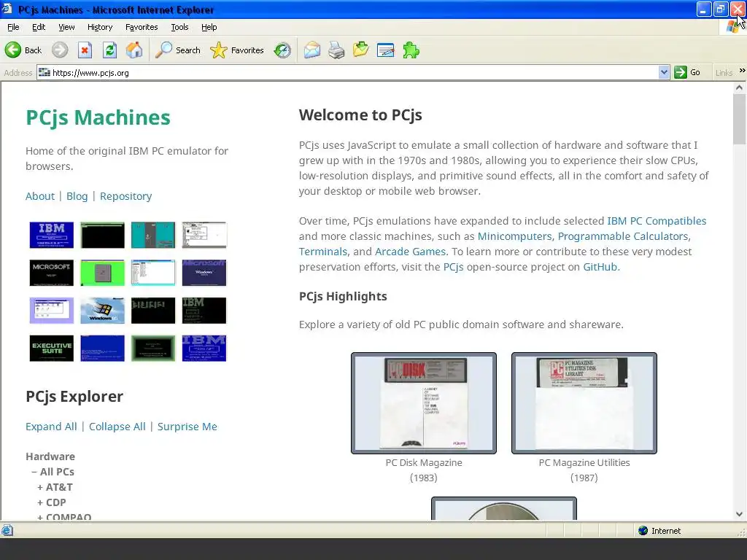This screenshot has width=747, height=560.
Task: Open the Windows 95 logo thumbnail
Action: tap(102, 311)
